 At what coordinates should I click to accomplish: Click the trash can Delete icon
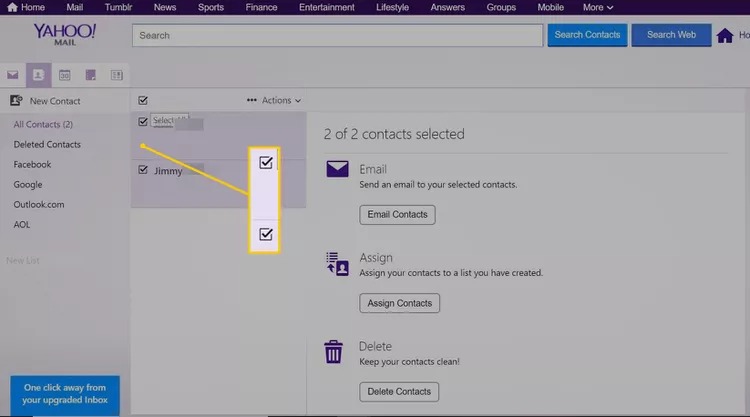[x=333, y=352]
